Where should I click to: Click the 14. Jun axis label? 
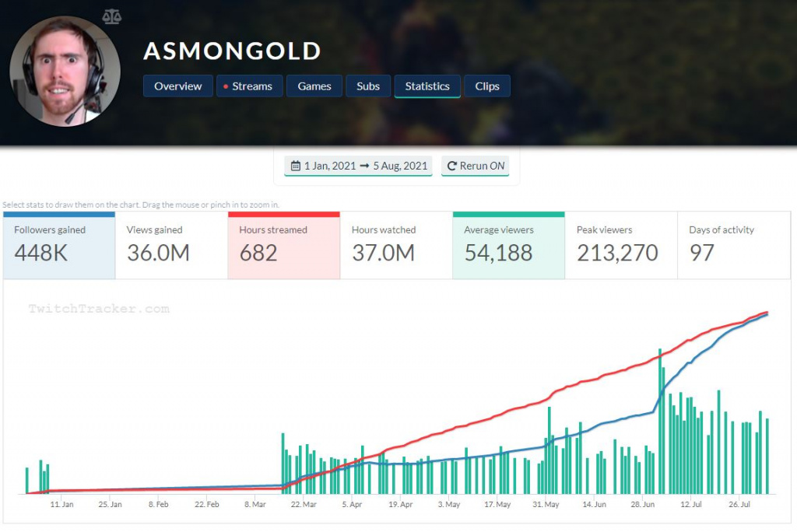(594, 505)
